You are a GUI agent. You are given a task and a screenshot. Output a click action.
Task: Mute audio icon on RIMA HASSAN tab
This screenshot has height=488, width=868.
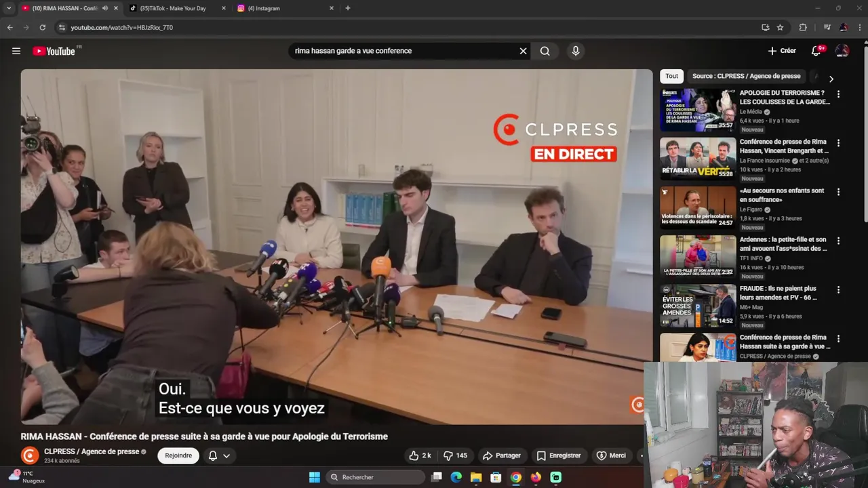click(x=104, y=8)
